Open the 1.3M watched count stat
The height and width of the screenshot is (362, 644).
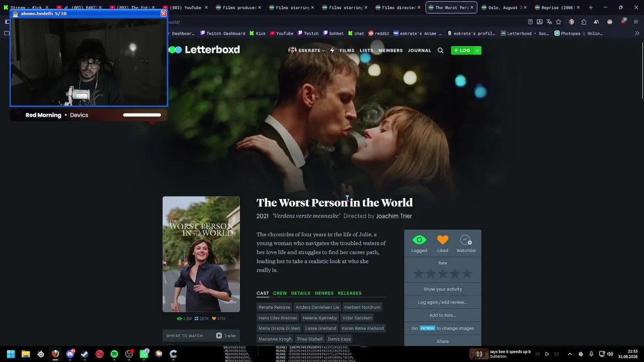pos(184,319)
